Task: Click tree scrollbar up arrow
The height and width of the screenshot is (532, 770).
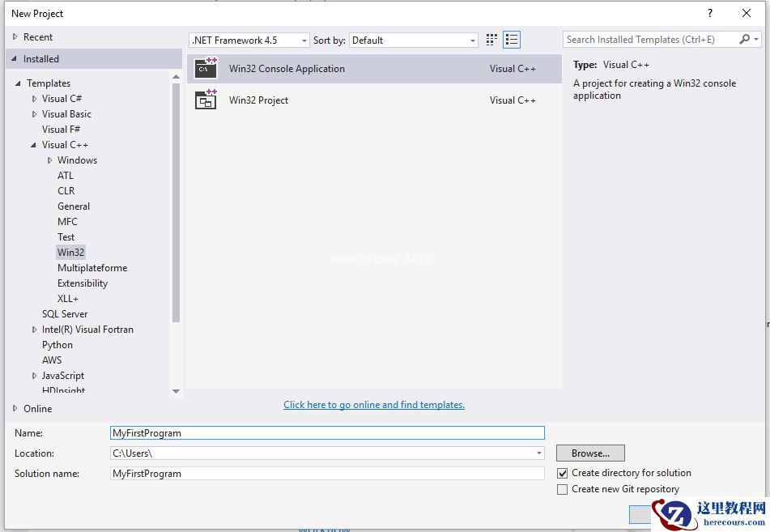Action: click(177, 77)
